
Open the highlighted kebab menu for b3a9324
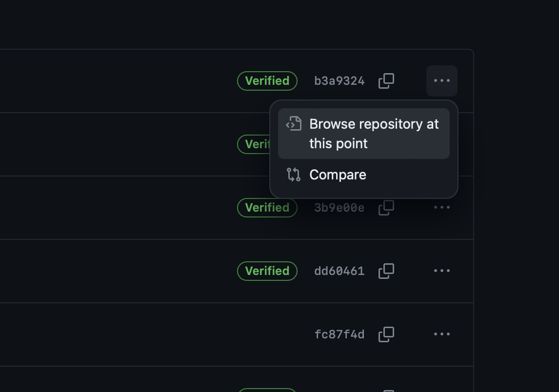(x=442, y=81)
